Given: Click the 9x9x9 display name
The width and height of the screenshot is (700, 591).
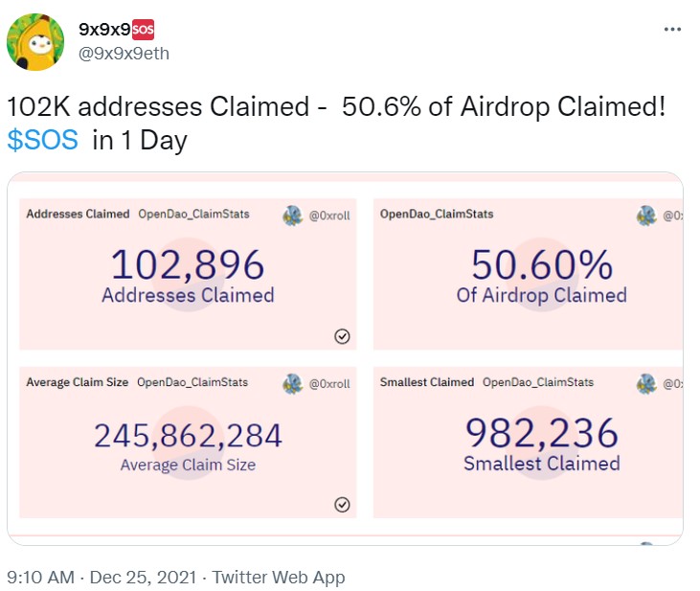Looking at the screenshot, I should point(103,30).
